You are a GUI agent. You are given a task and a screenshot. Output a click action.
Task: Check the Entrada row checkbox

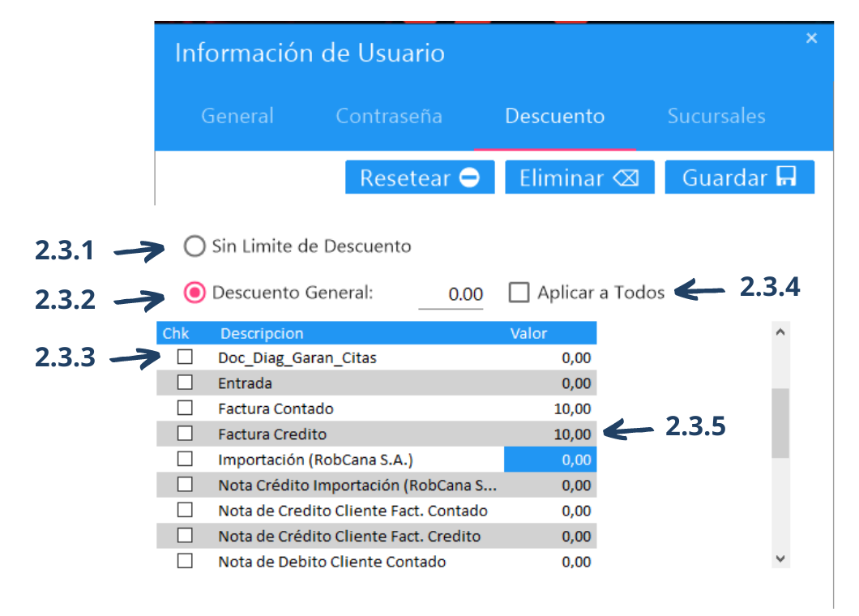(186, 383)
